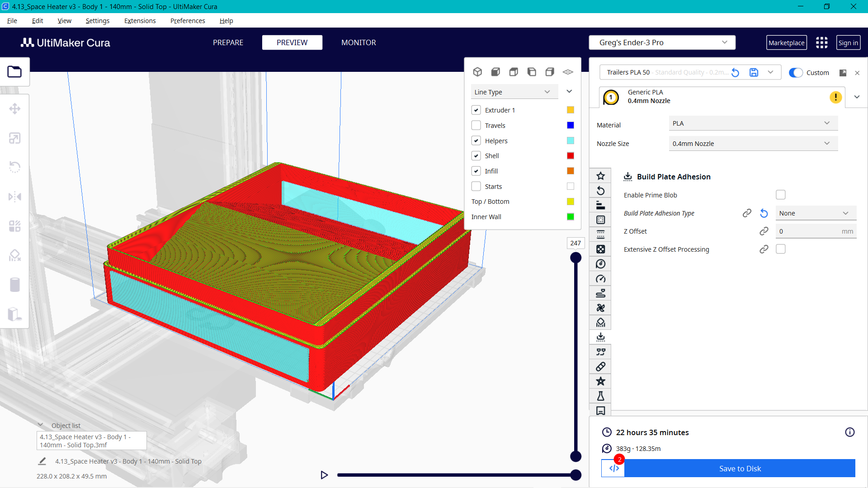Select the Rotate tool
The width and height of the screenshot is (868, 488).
[x=14, y=167]
